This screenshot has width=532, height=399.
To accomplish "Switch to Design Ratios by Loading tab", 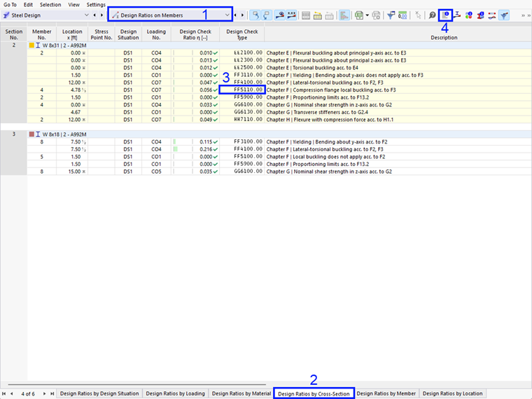I will click(x=176, y=393).
